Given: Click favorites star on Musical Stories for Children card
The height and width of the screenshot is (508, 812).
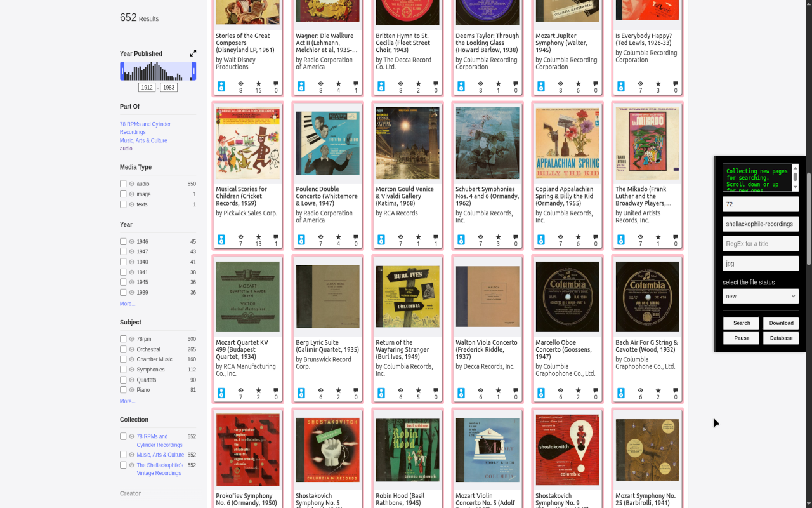Looking at the screenshot, I should (x=258, y=237).
